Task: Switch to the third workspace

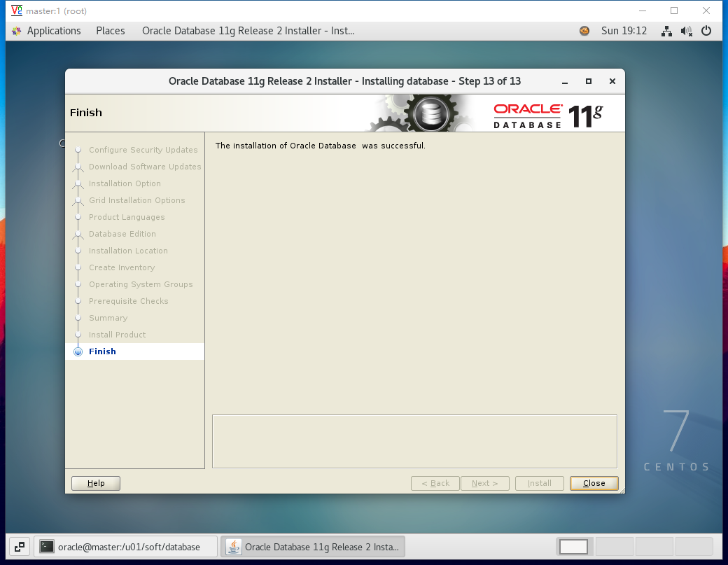Action: (654, 547)
